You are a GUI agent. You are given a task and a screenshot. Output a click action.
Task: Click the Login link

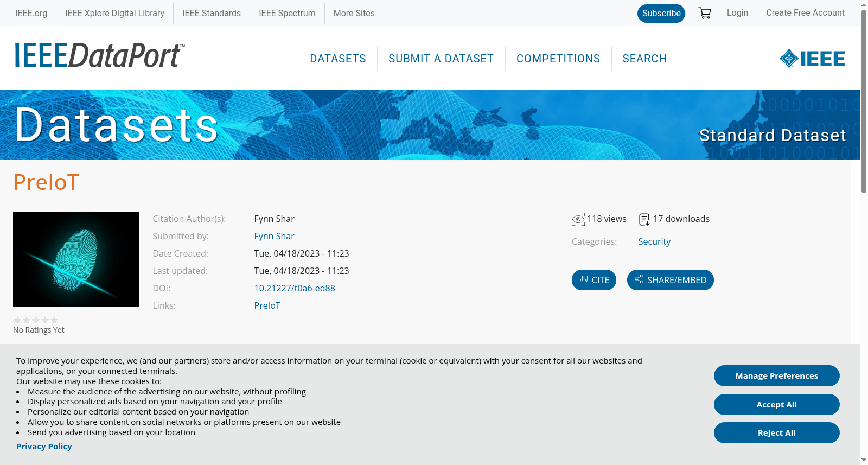point(737,12)
